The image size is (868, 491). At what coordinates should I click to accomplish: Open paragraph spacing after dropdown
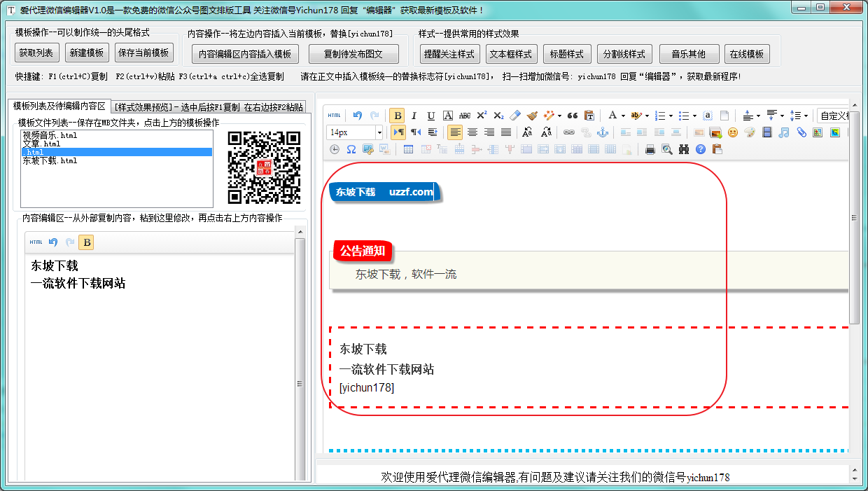tap(782, 116)
